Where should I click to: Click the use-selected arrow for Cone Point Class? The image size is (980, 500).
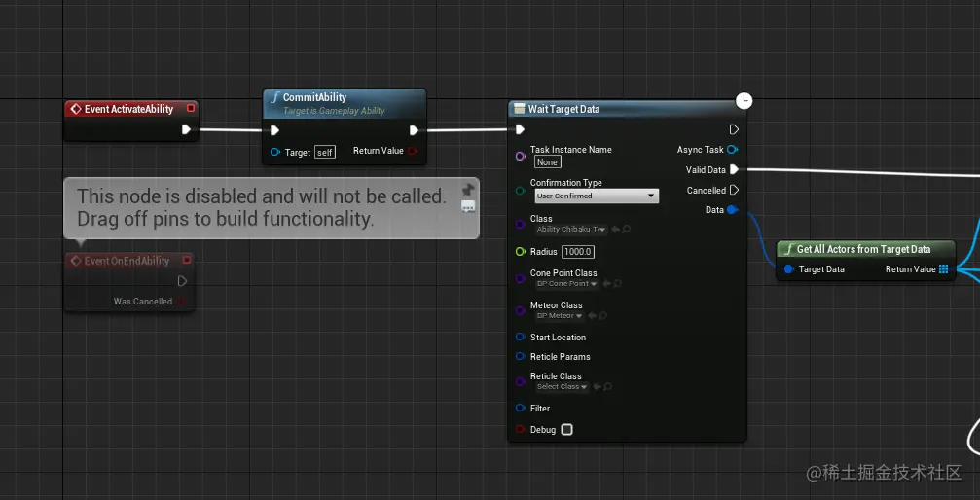606,284
